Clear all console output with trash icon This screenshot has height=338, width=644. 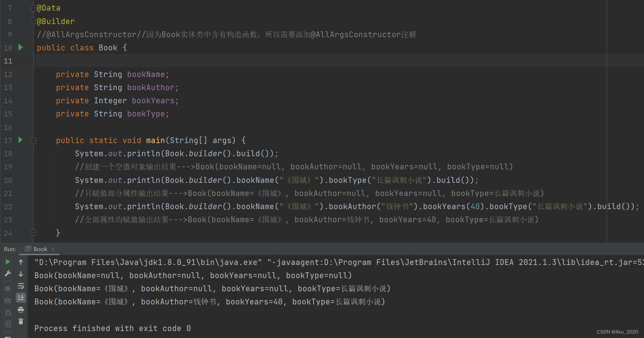(21, 322)
